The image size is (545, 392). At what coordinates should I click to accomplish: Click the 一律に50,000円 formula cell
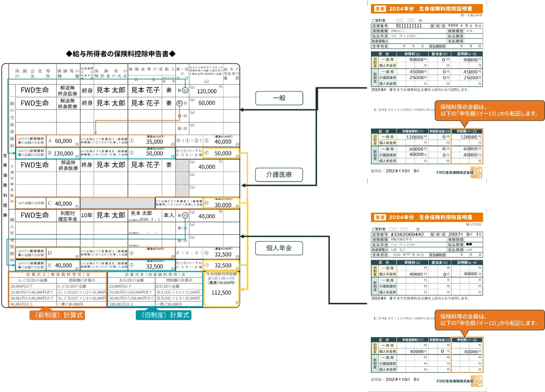click(169, 304)
